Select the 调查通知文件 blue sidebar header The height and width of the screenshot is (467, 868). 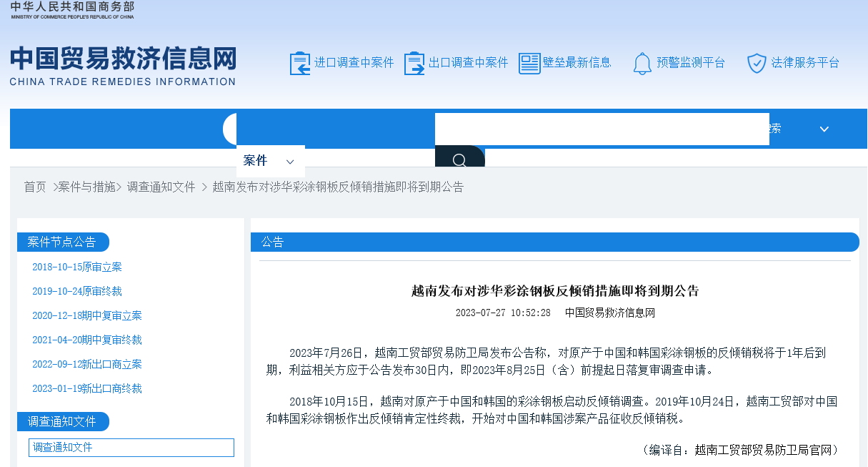click(x=63, y=422)
